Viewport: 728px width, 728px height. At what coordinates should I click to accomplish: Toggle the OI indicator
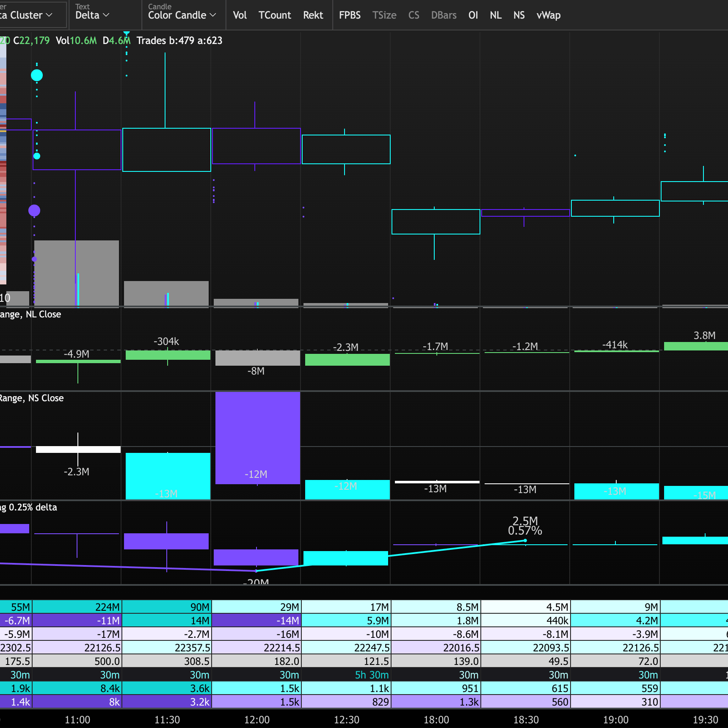tap(473, 15)
